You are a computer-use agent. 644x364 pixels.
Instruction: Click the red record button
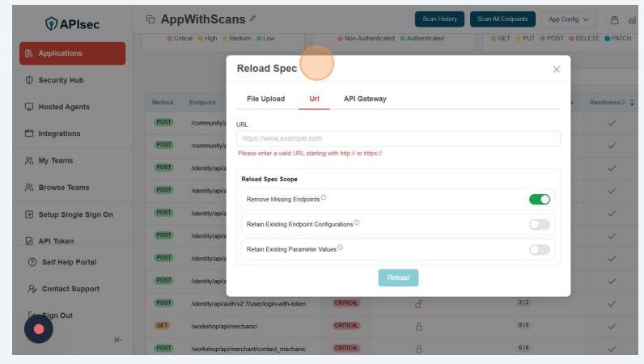pyautogui.click(x=39, y=329)
